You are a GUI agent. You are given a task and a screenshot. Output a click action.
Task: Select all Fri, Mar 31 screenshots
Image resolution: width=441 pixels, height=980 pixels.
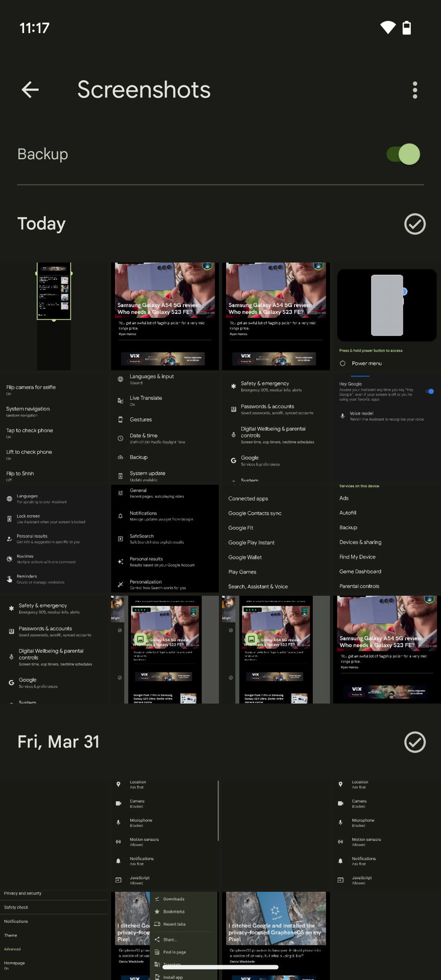coord(415,742)
